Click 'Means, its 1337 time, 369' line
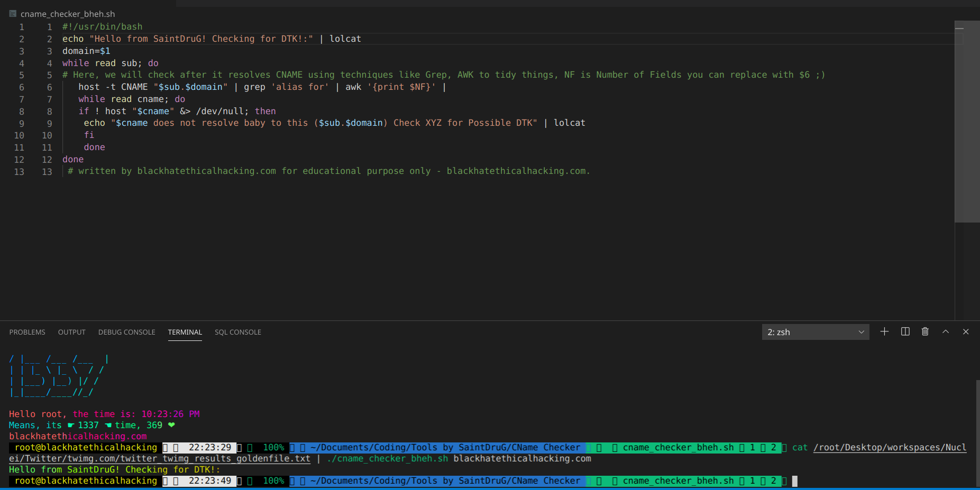The image size is (980, 490). pyautogui.click(x=91, y=425)
